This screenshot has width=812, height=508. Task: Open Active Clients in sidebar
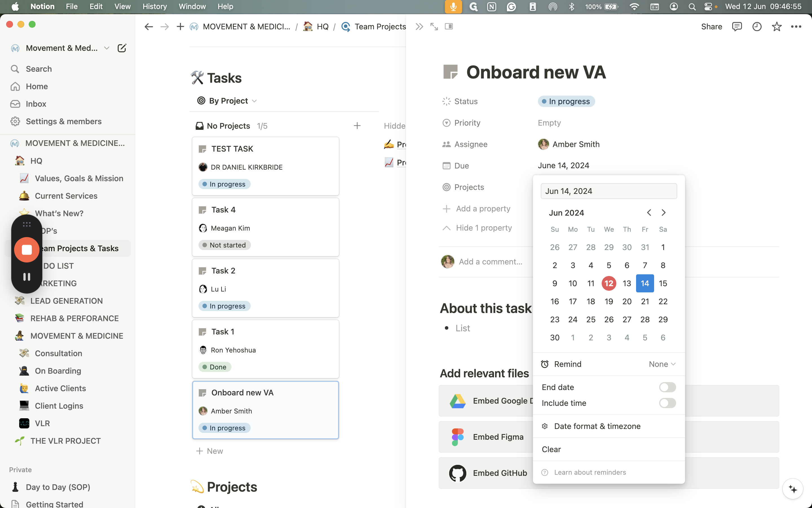click(68, 388)
